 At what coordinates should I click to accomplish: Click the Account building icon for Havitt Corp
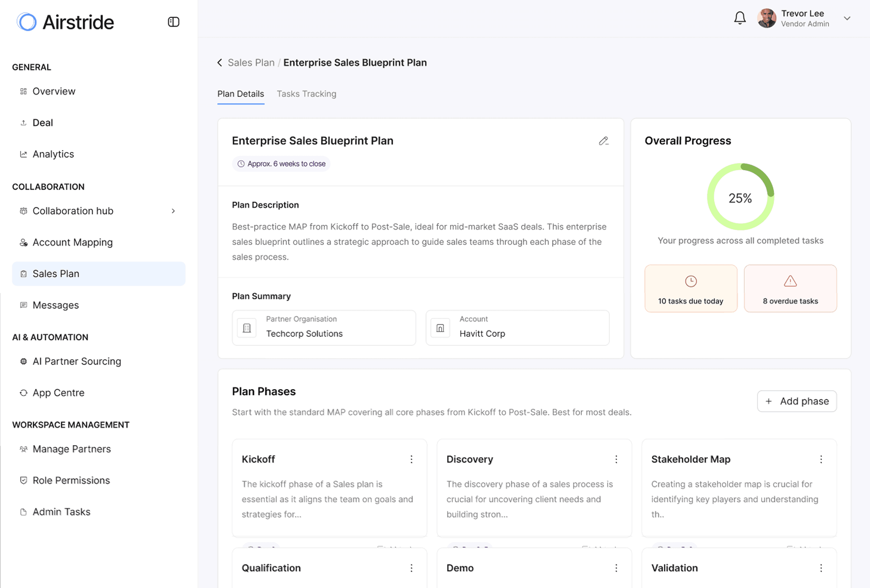440,328
